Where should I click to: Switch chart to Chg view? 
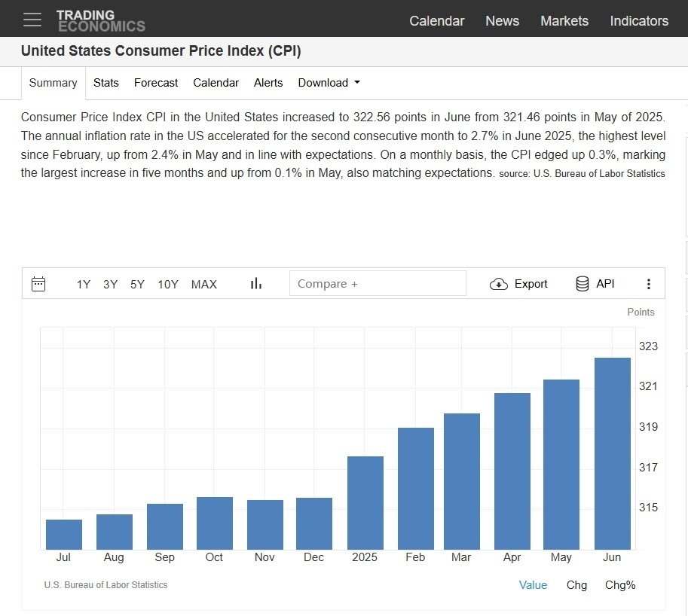tap(576, 585)
